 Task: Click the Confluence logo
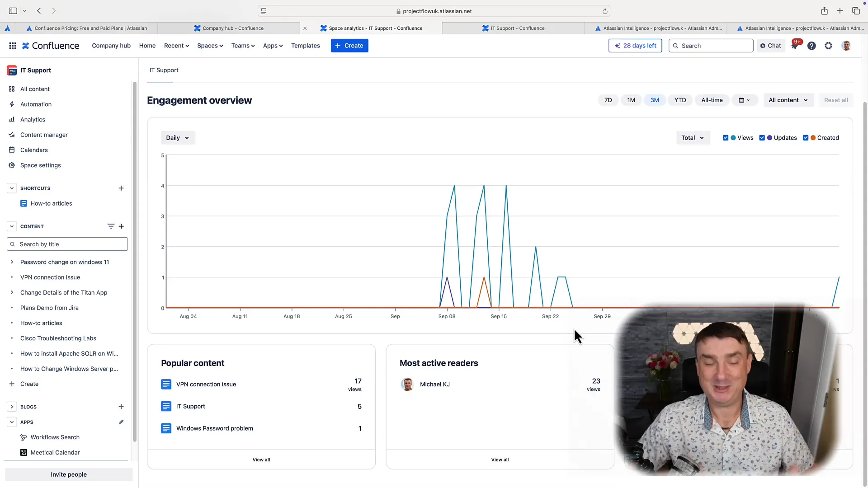click(x=51, y=46)
